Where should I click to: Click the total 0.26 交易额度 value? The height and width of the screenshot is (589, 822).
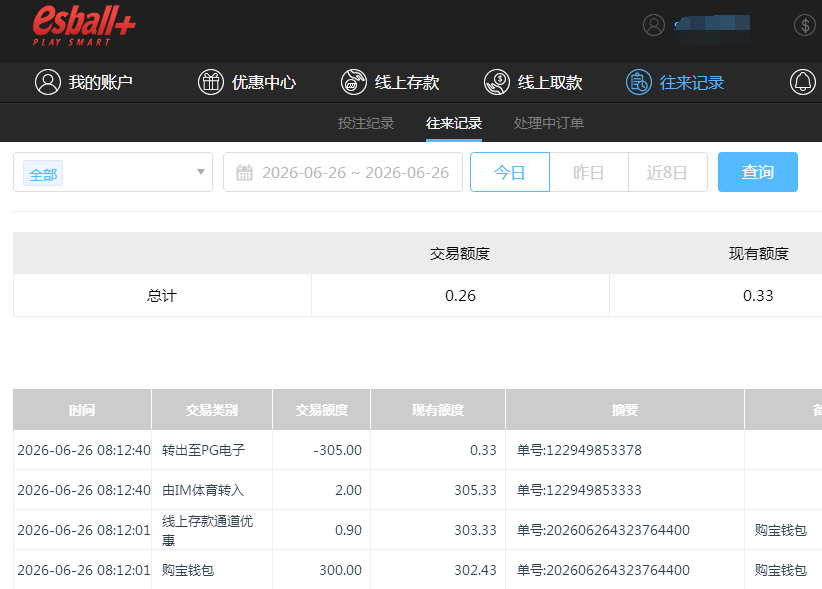(460, 296)
